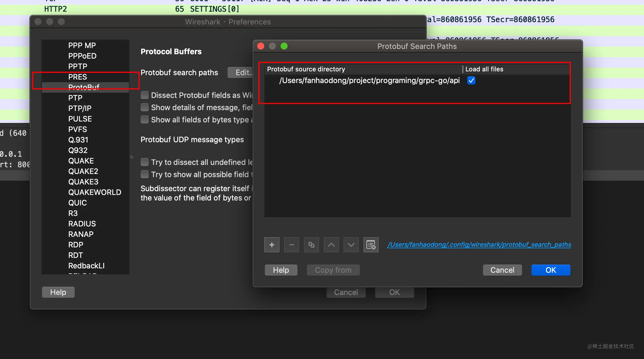Select PPTP in the protocol list
644x359 pixels.
[85, 66]
